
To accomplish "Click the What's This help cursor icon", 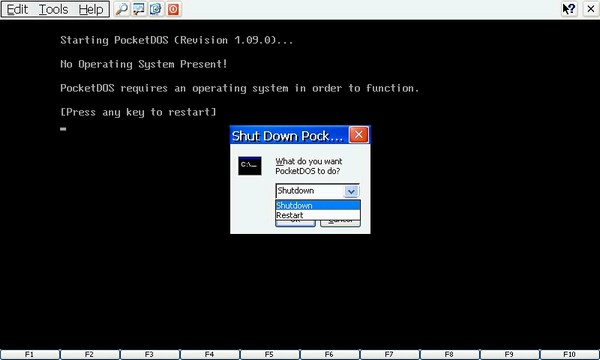I will pos(569,9).
